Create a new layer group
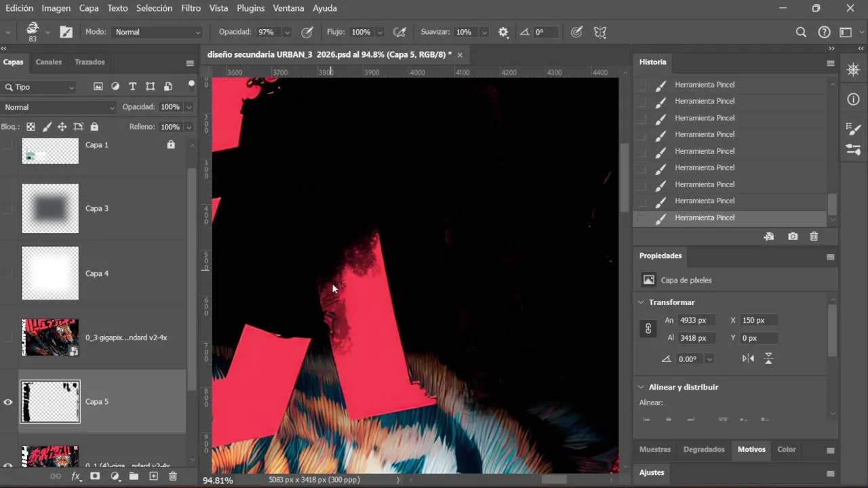The height and width of the screenshot is (488, 868). coord(134,476)
